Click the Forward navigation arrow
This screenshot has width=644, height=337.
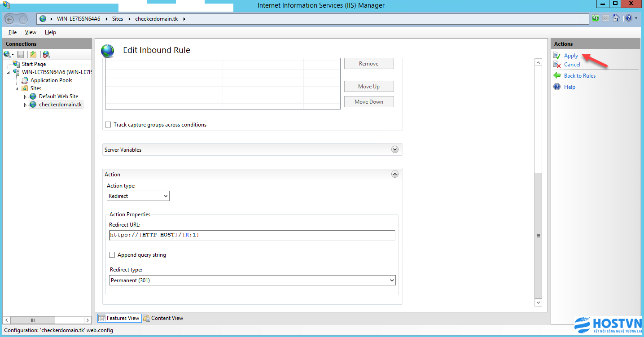[x=22, y=19]
